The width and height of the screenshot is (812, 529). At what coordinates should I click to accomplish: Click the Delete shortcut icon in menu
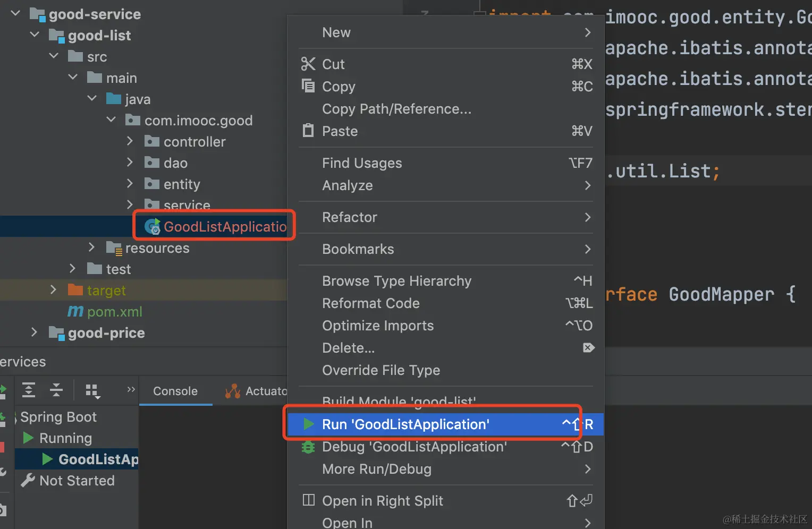[588, 348]
